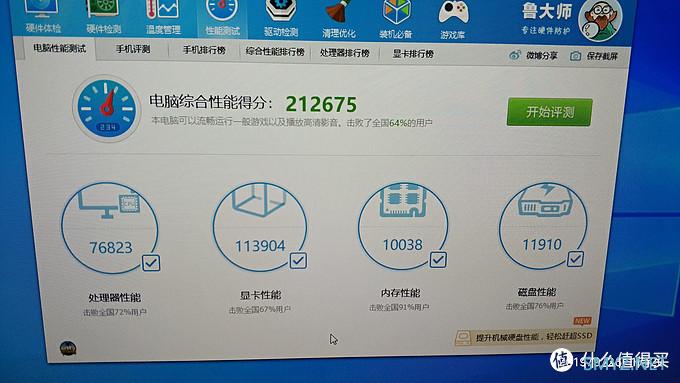Click the 处理器性能 label

pyautogui.click(x=114, y=298)
